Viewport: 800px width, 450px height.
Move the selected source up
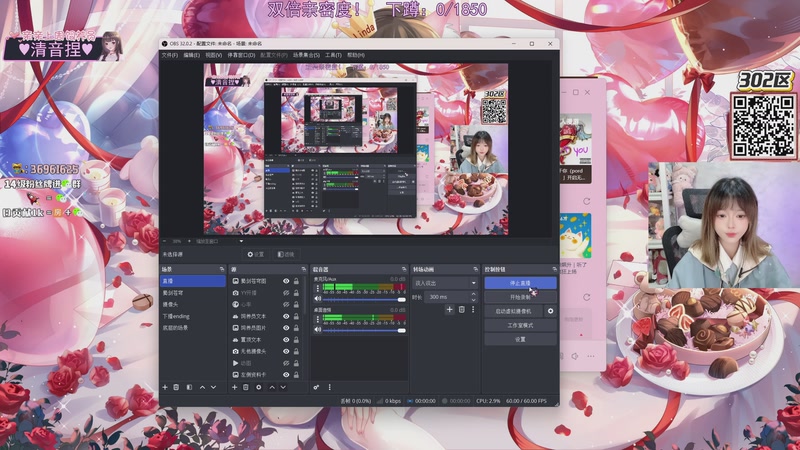pyautogui.click(x=272, y=387)
